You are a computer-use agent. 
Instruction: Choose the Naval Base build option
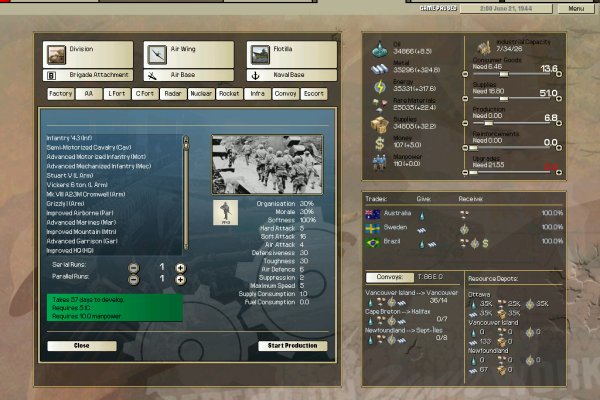point(292,75)
